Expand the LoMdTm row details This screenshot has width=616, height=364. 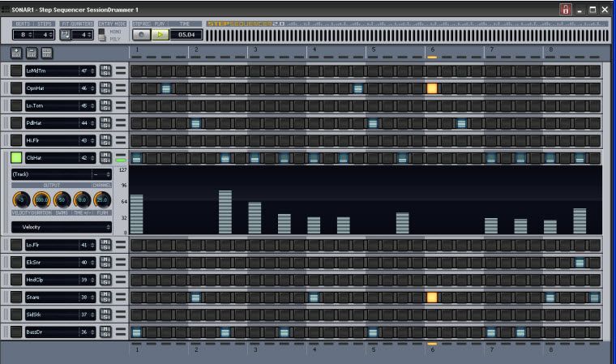121,71
